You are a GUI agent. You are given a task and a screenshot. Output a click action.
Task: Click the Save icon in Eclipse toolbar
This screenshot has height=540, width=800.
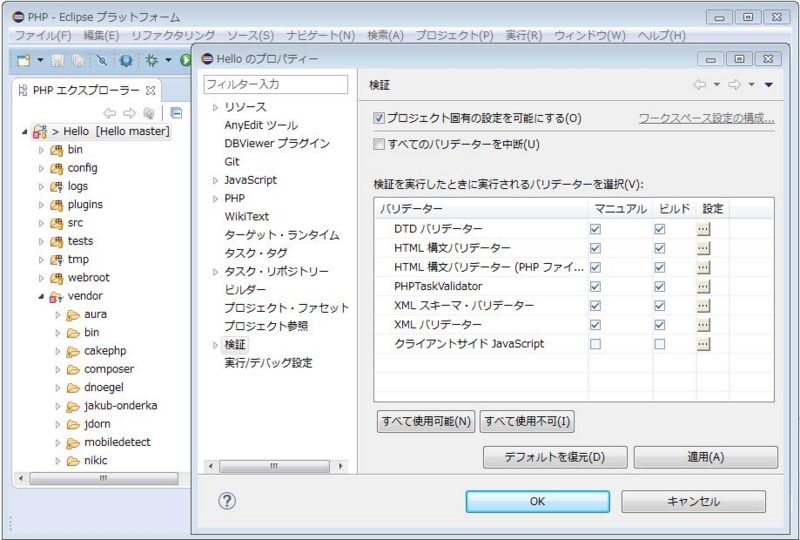(58, 61)
